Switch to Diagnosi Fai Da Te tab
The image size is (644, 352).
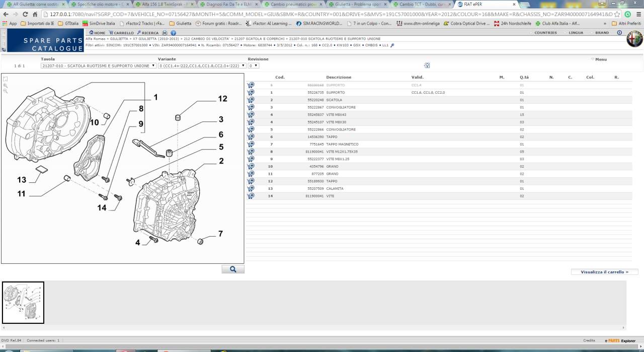click(229, 4)
